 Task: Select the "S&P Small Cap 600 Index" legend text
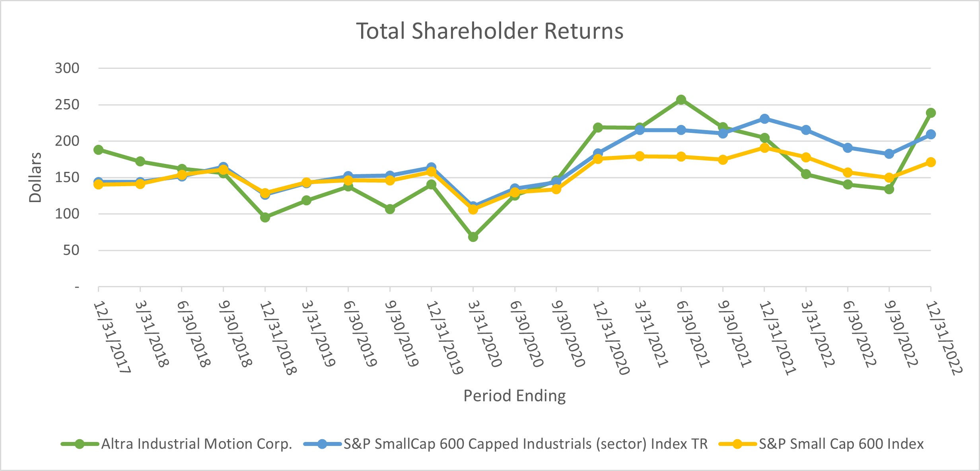click(x=841, y=444)
